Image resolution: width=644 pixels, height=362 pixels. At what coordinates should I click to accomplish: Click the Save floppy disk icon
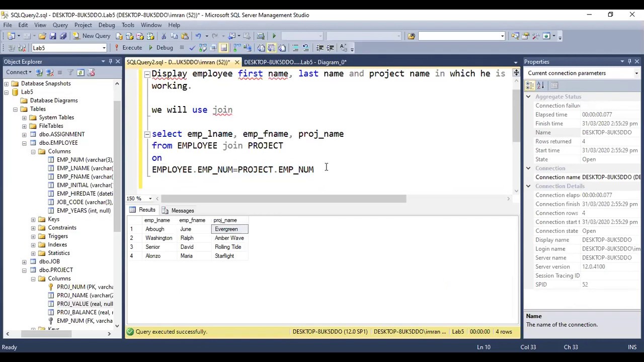coord(53,36)
